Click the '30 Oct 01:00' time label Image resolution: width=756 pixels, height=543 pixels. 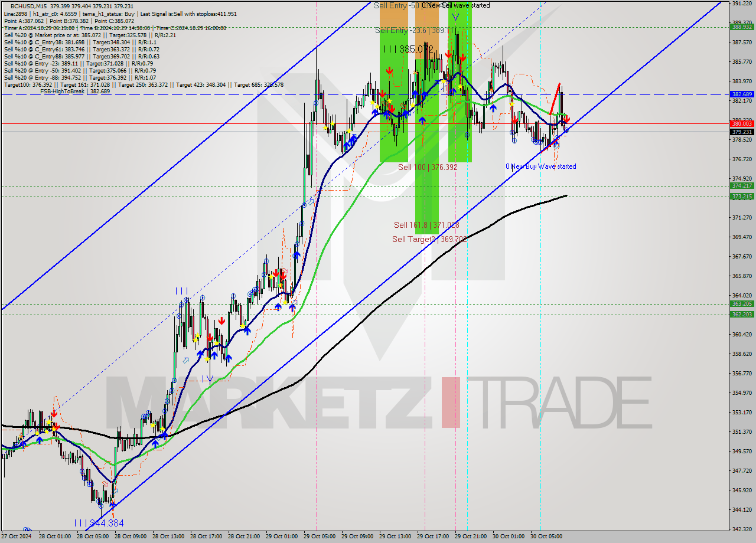click(509, 537)
